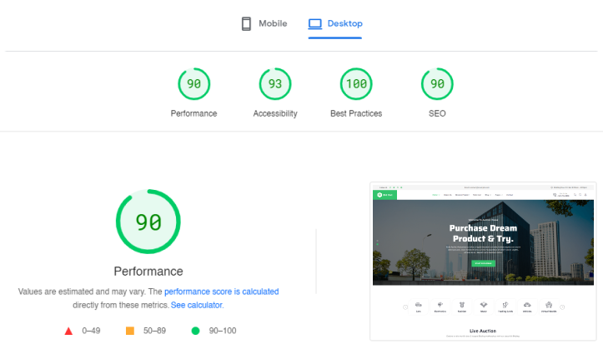Click the SEO label
The image size is (603, 364).
[x=437, y=113]
